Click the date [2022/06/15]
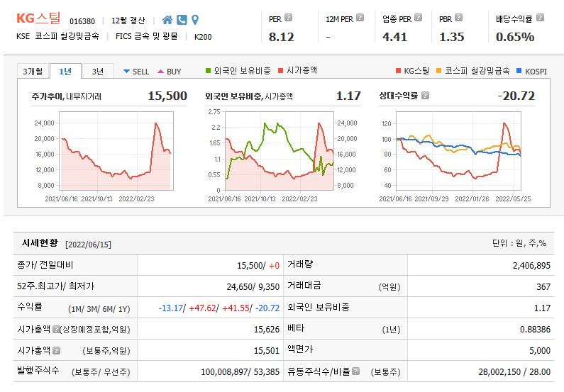 88,245
